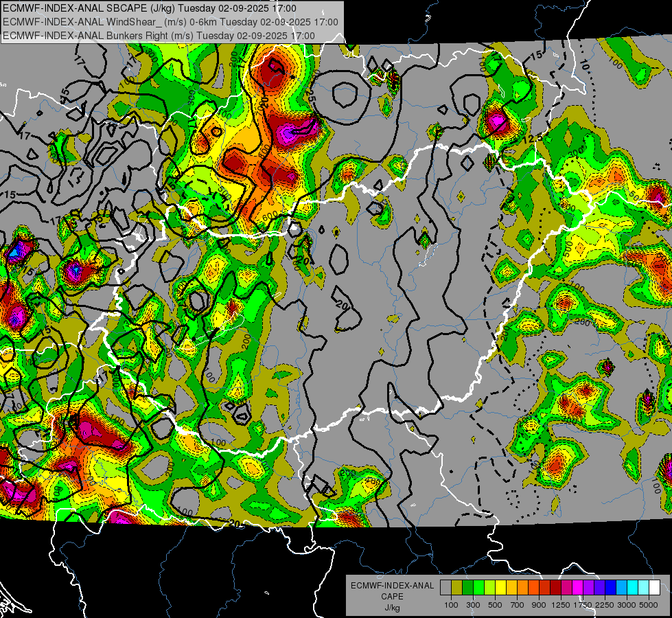Click the dark red legend swatch
This screenshot has height=618, width=672.
tap(555, 587)
